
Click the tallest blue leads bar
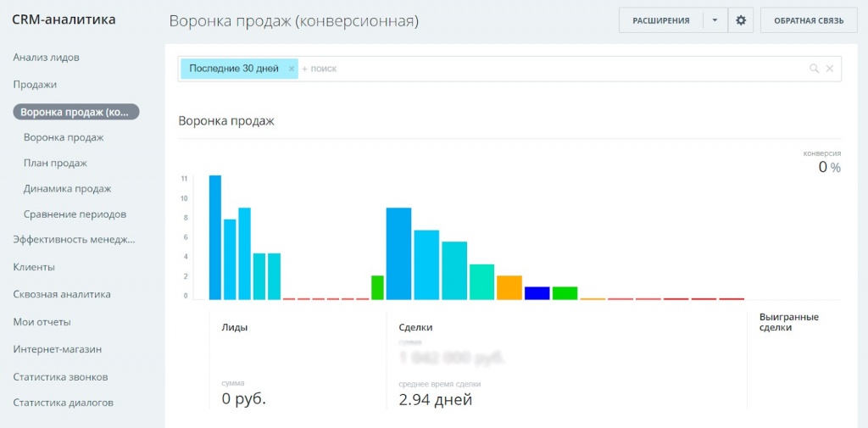click(x=215, y=238)
